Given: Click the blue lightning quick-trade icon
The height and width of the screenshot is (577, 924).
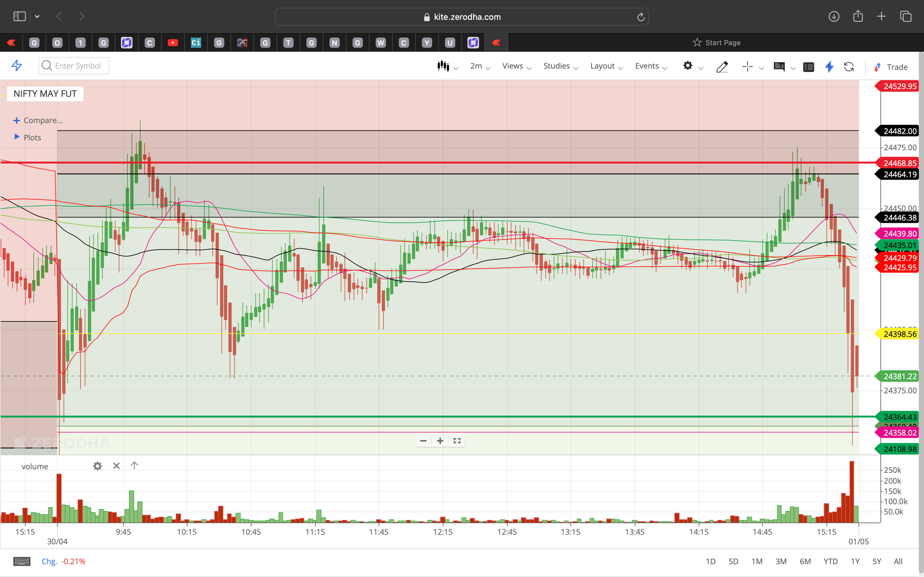Looking at the screenshot, I should (x=829, y=67).
